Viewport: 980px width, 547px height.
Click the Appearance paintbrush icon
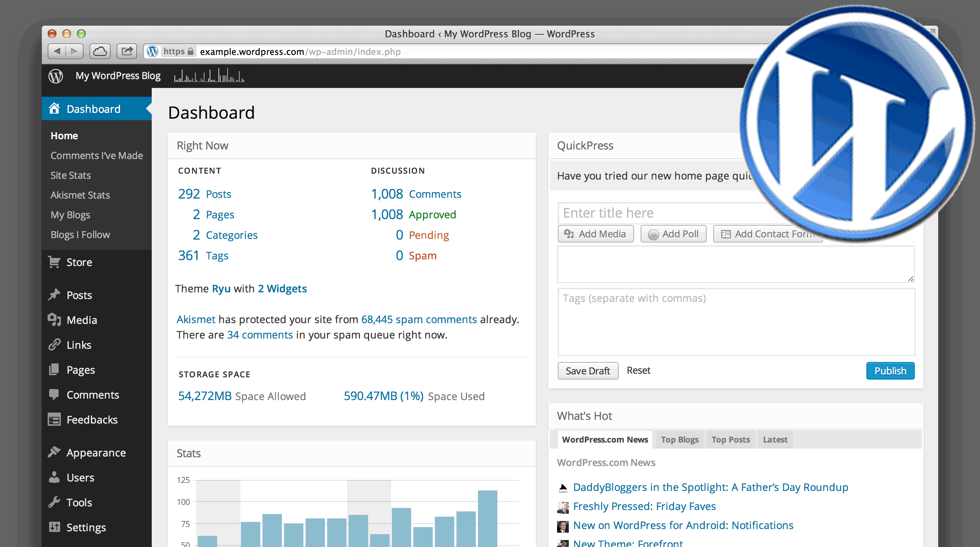(x=54, y=452)
